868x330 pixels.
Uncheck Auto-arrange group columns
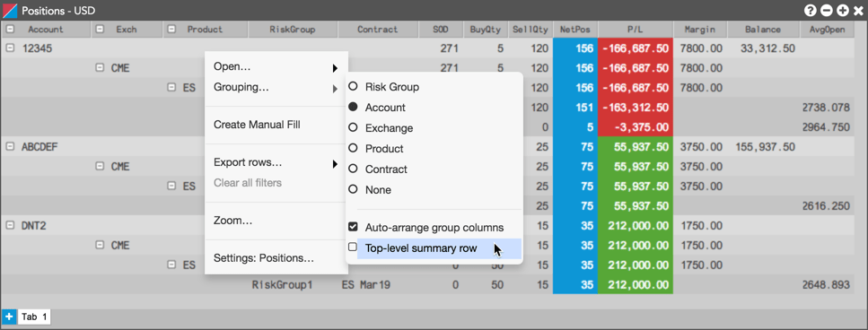[x=352, y=227]
